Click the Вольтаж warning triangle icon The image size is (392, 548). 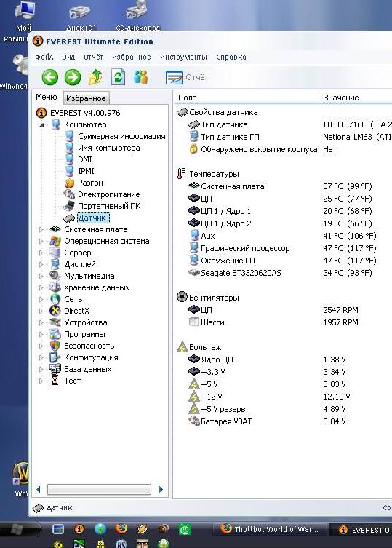point(183,346)
